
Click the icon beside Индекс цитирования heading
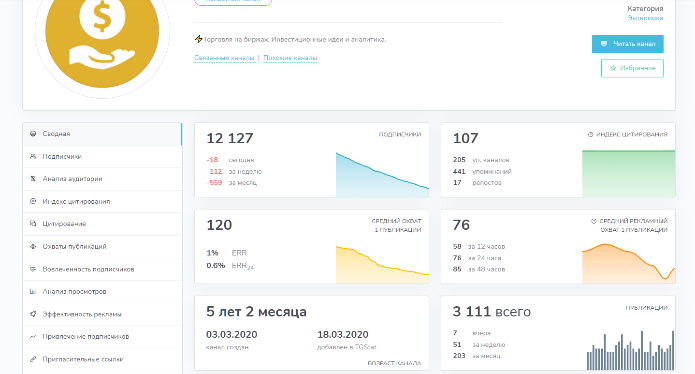[590, 134]
